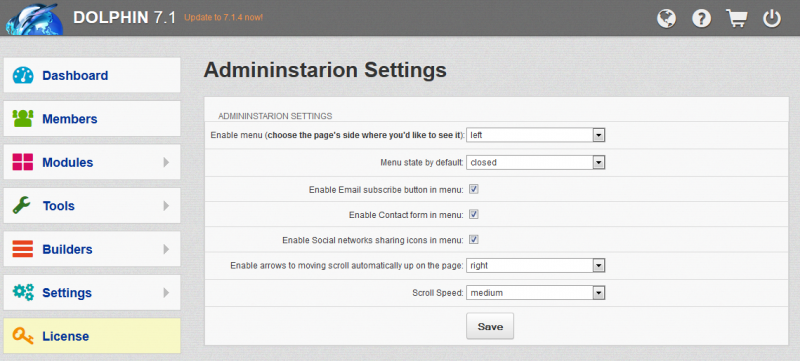Open the Builders menu item
Image resolution: width=800 pixels, height=361 pixels.
pos(92,249)
